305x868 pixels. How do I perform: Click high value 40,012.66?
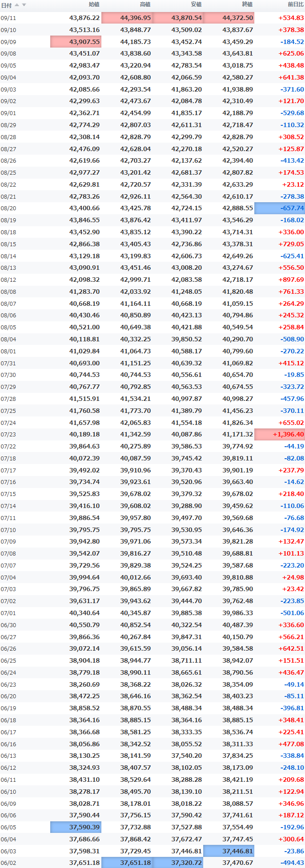[136, 577]
